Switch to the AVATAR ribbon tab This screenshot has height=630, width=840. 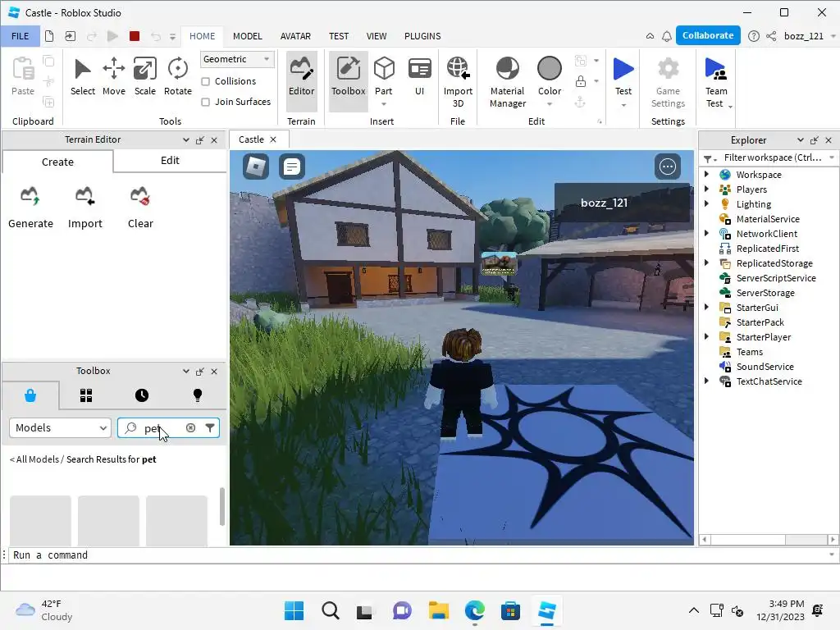295,36
